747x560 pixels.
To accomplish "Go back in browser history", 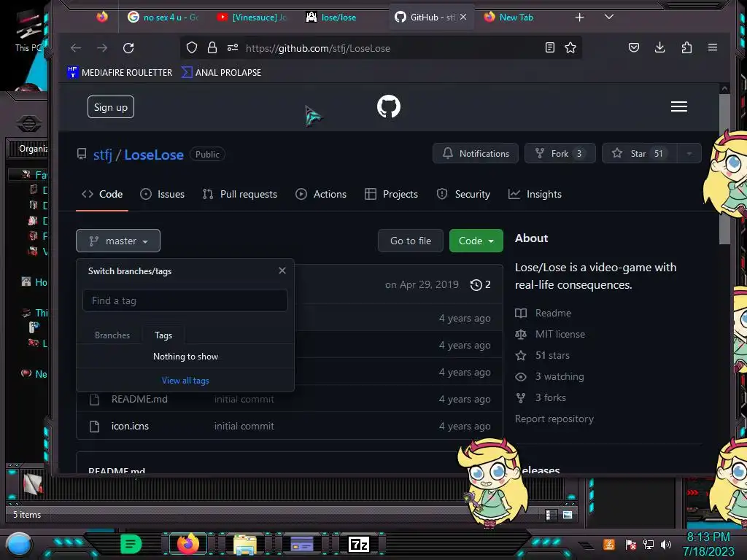I will pos(76,48).
